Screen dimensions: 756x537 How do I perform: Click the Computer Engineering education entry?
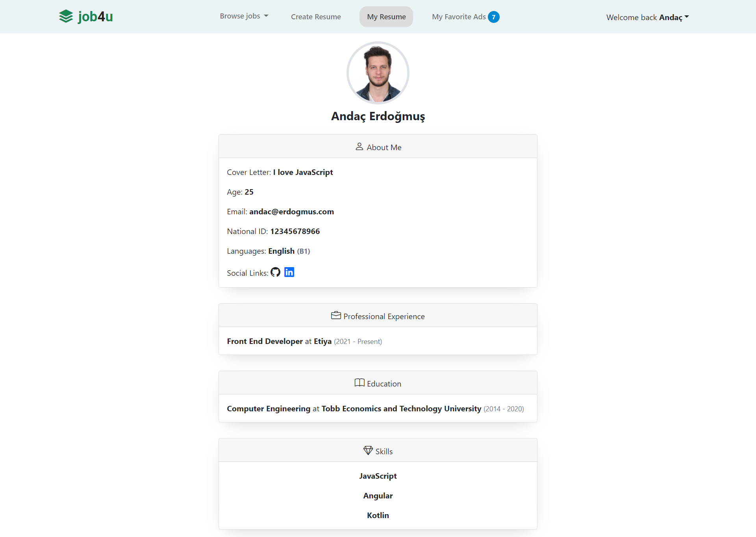click(x=269, y=409)
